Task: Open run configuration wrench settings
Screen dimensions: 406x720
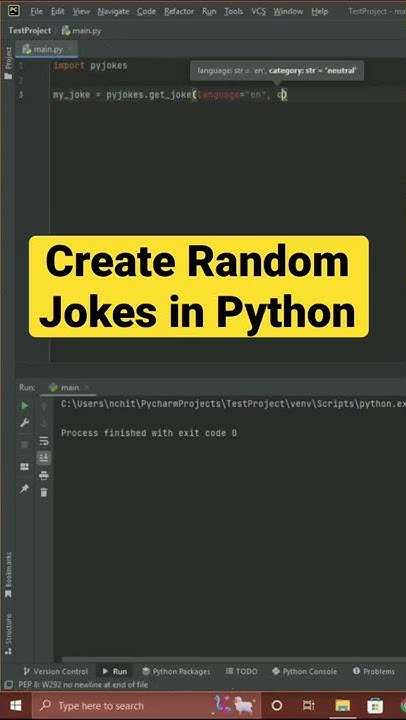Action: pyautogui.click(x=25, y=423)
